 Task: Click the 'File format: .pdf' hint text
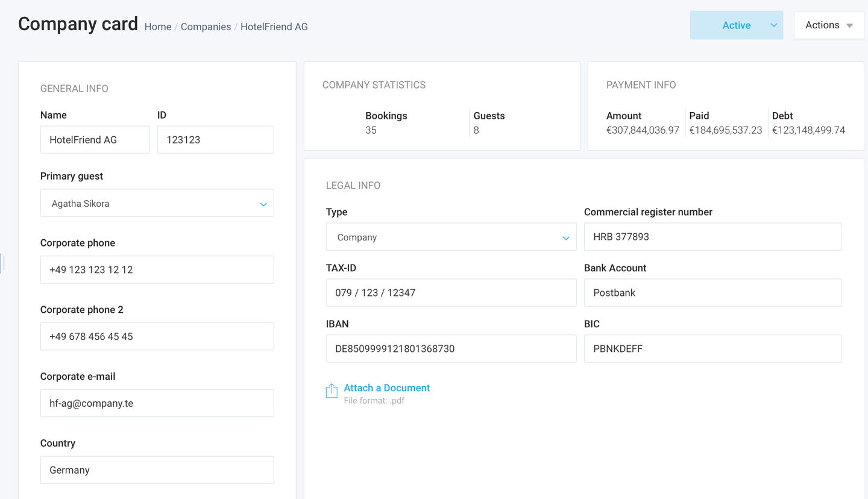pos(374,400)
